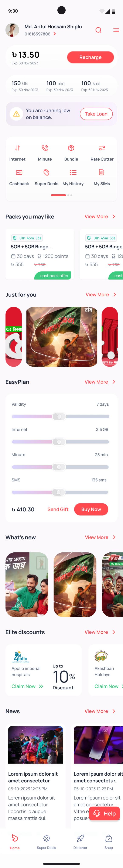
Task: Select the Bundle icon
Action: click(x=71, y=148)
